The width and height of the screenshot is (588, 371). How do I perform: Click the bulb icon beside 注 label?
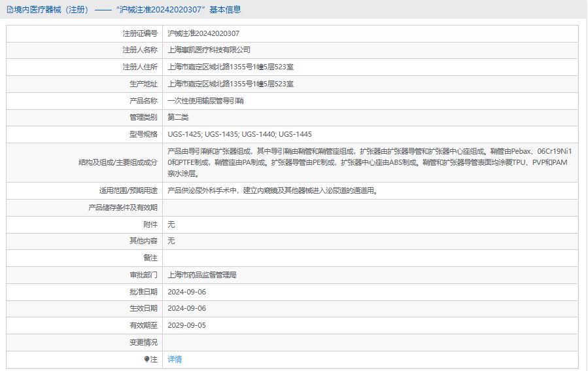click(x=147, y=359)
